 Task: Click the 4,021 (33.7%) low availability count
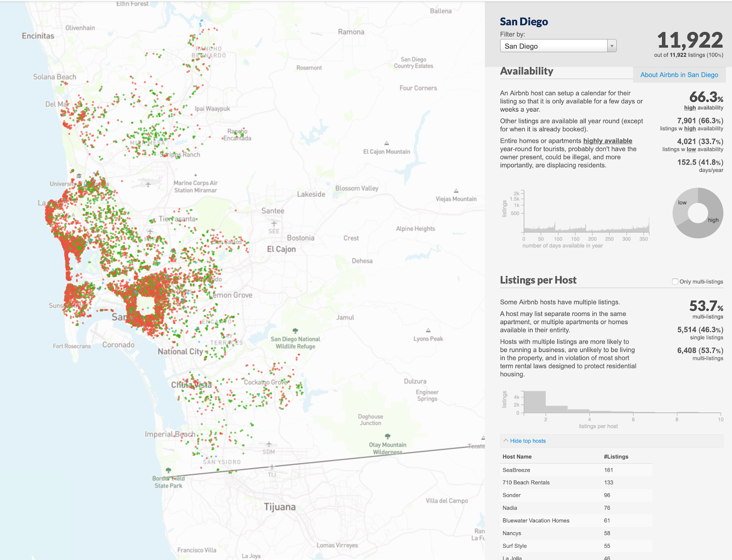(700, 142)
